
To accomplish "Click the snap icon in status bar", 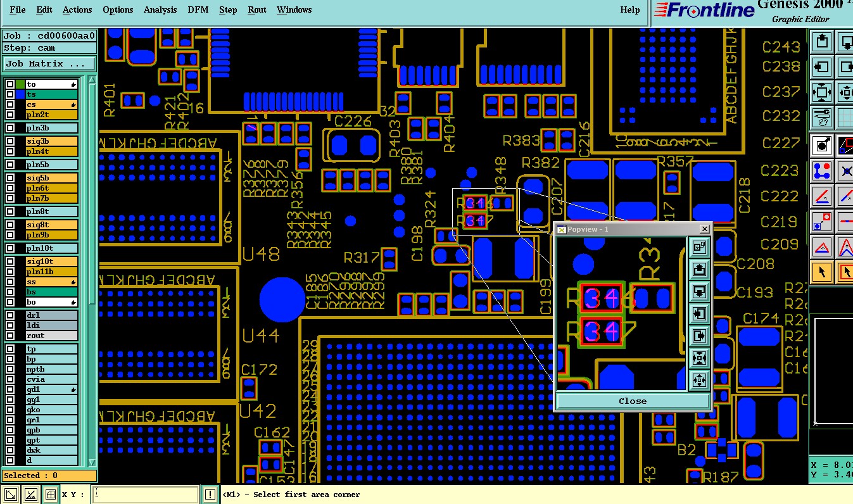I will click(51, 495).
